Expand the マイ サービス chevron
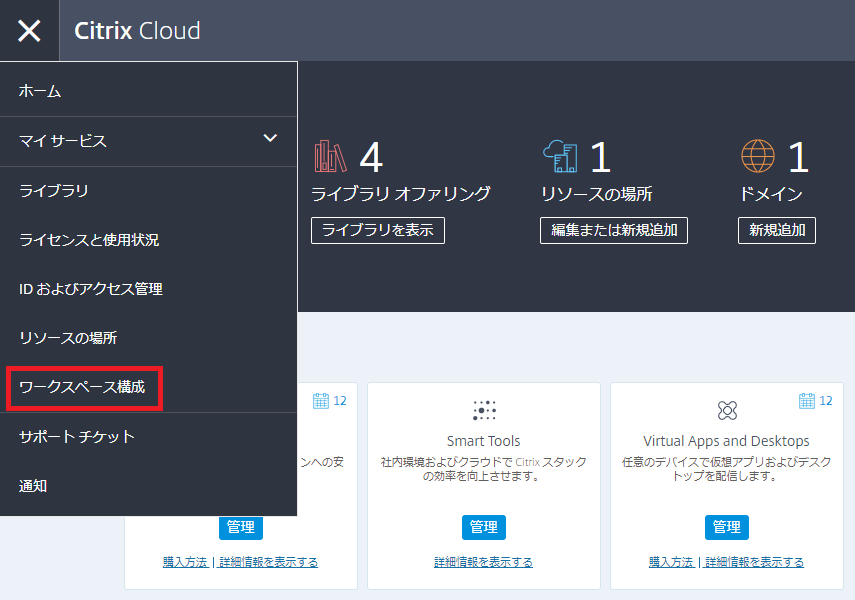855x600 pixels. point(270,138)
